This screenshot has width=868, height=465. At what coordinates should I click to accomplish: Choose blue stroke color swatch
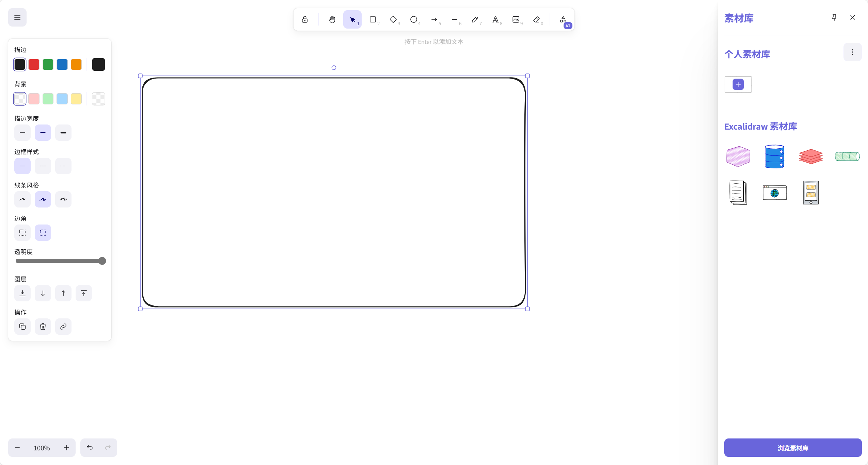point(62,64)
